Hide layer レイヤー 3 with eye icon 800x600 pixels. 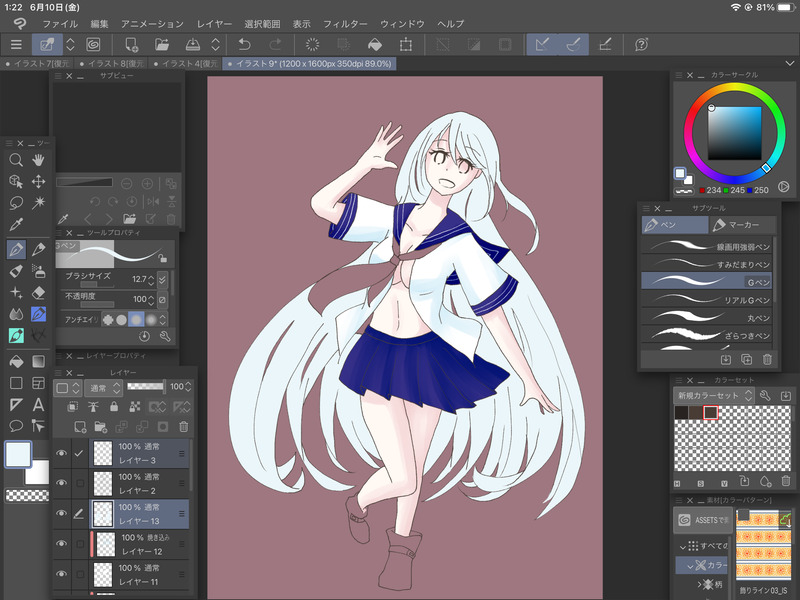(x=62, y=453)
